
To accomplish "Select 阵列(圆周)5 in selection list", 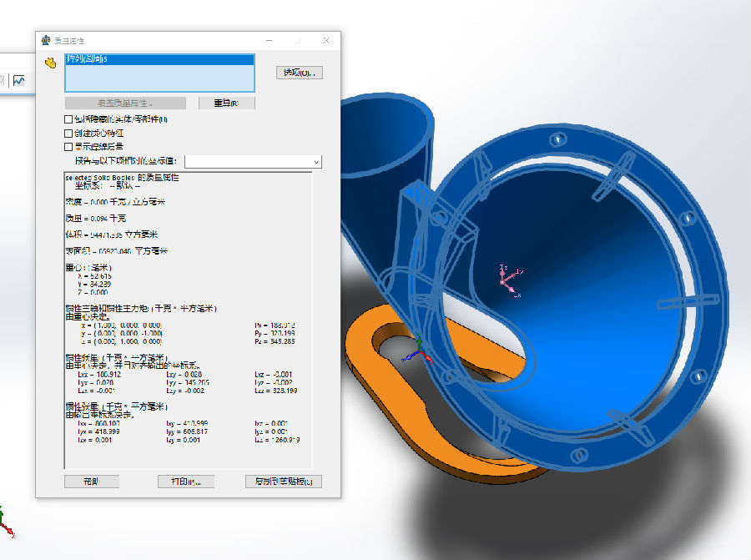I will 159,60.
